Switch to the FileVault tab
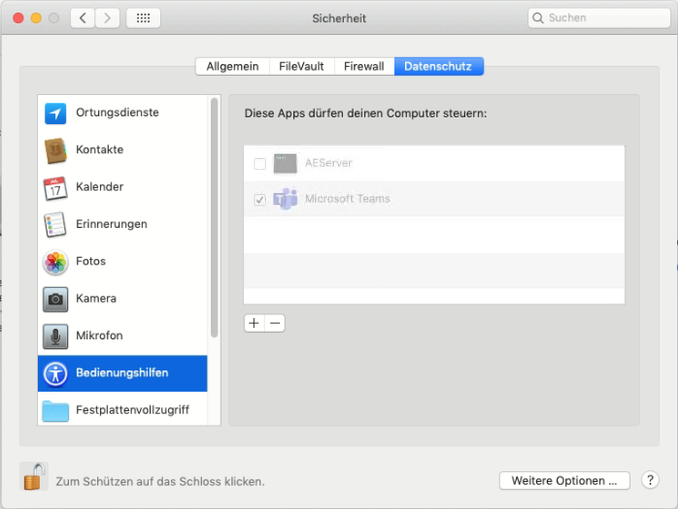Screen dimensions: 678x509 click(x=301, y=66)
